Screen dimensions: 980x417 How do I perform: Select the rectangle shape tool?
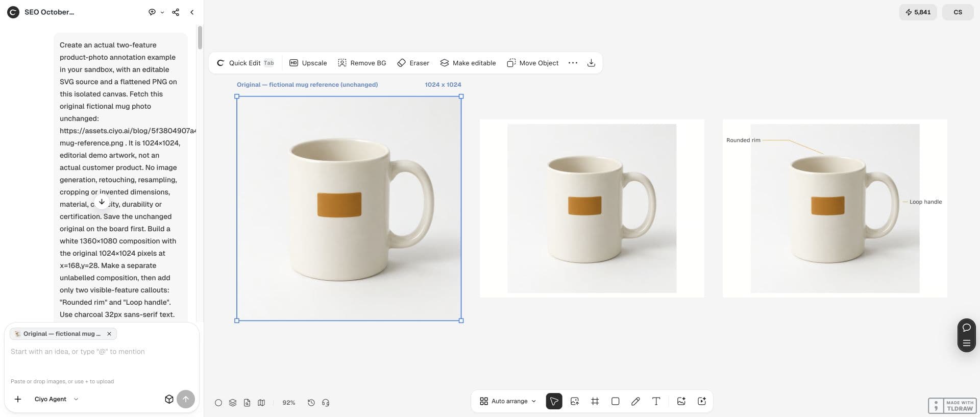pos(615,401)
